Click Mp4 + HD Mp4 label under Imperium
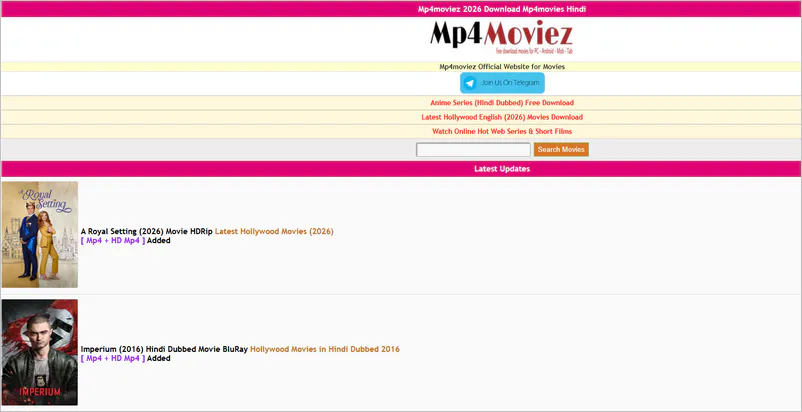 tap(113, 358)
